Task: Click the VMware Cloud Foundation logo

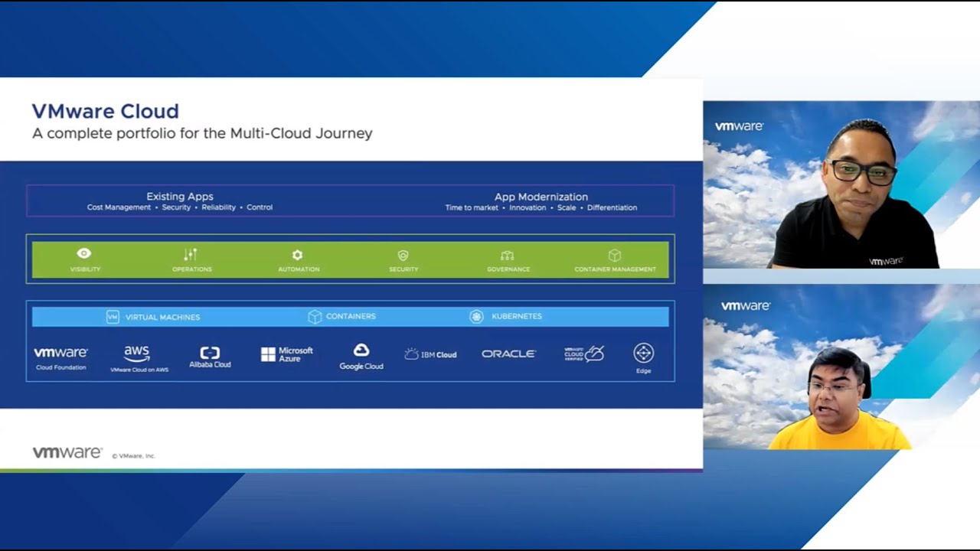Action: click(x=60, y=357)
